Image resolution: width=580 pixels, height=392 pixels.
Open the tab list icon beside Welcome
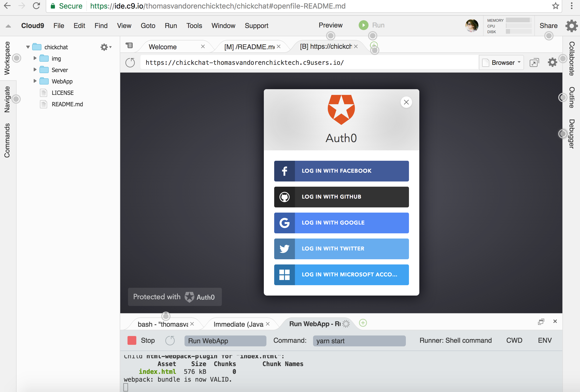coord(129,46)
